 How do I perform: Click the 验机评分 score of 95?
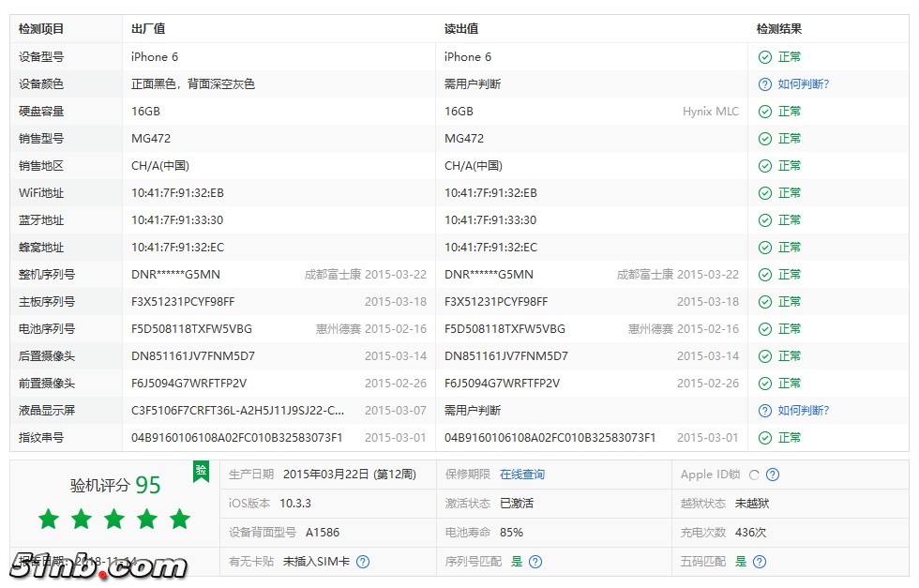click(x=148, y=485)
